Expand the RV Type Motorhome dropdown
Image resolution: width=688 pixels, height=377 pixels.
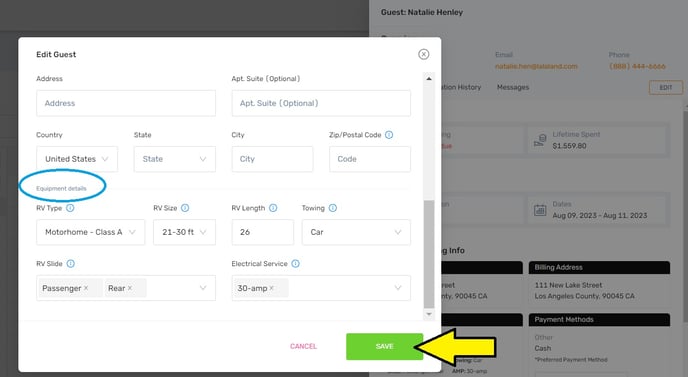90,232
